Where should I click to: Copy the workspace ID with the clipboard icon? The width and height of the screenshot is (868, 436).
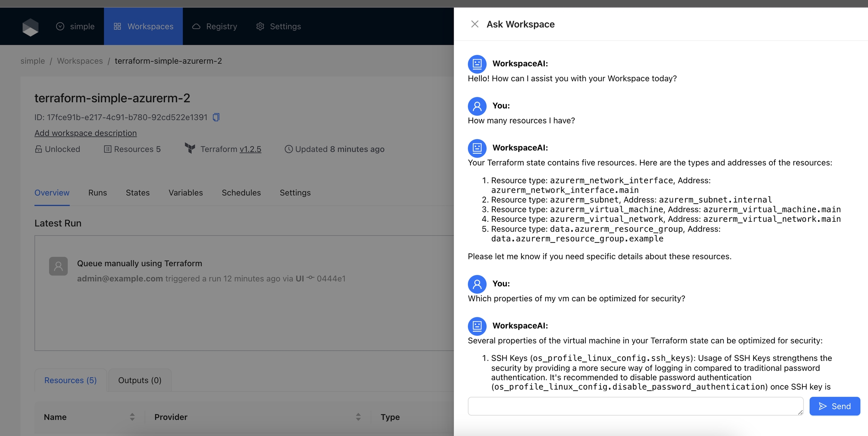pyautogui.click(x=216, y=117)
